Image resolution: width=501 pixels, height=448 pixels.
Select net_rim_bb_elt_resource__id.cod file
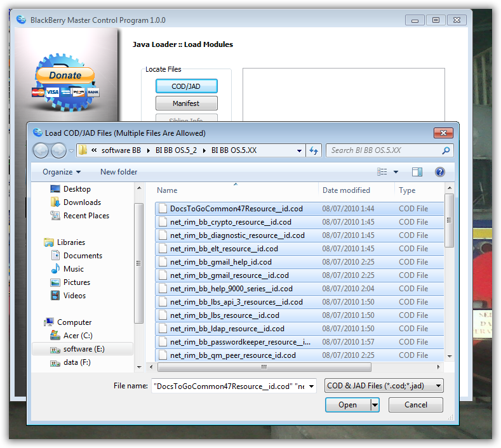(299, 249)
